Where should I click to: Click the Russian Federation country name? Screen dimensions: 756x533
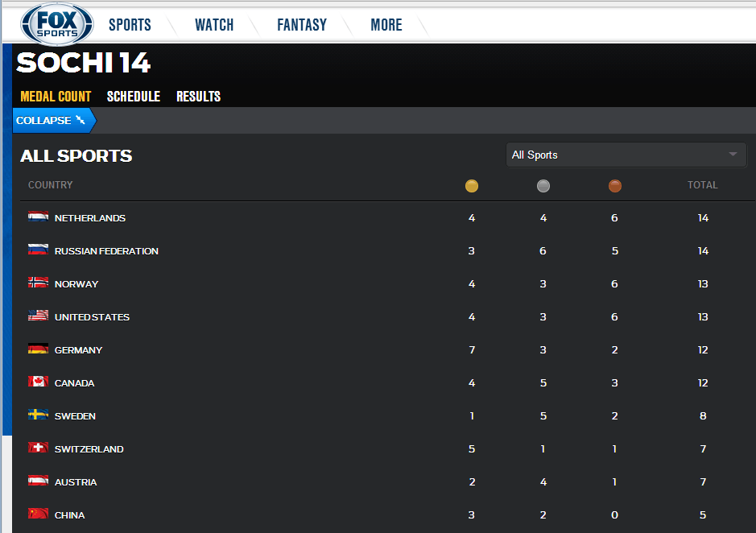[x=106, y=251]
